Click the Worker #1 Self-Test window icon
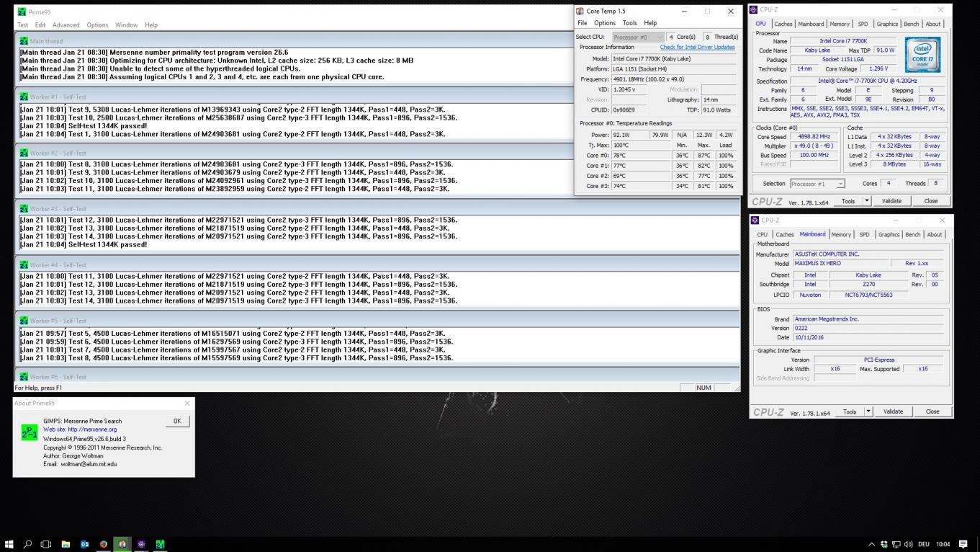Screen dimensions: 980x552 point(24,97)
